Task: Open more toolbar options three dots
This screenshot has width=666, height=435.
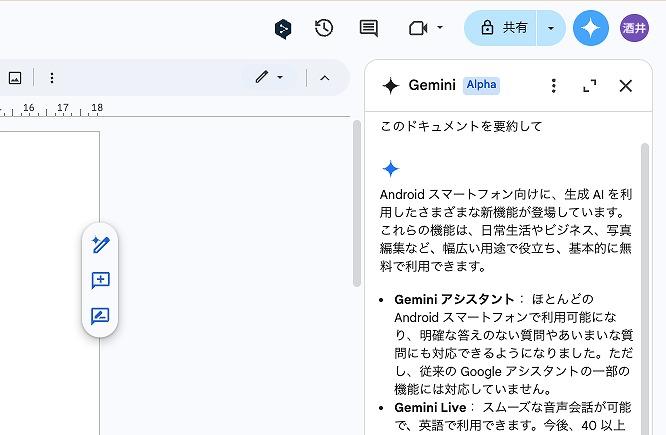Action: click(x=51, y=78)
